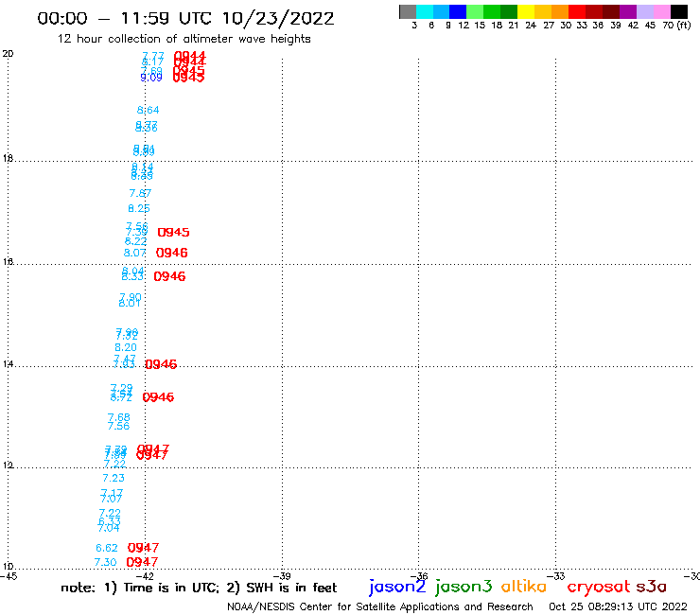Image resolution: width=700 pixels, height=615 pixels.
Task: Click the wave height value 7.56
Action: click(118, 426)
